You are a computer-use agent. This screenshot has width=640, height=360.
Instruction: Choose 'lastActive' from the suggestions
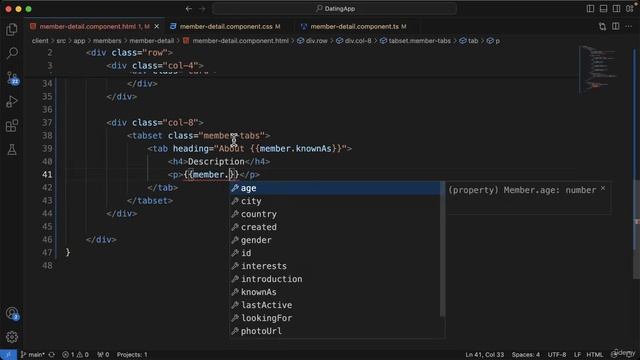click(335, 305)
